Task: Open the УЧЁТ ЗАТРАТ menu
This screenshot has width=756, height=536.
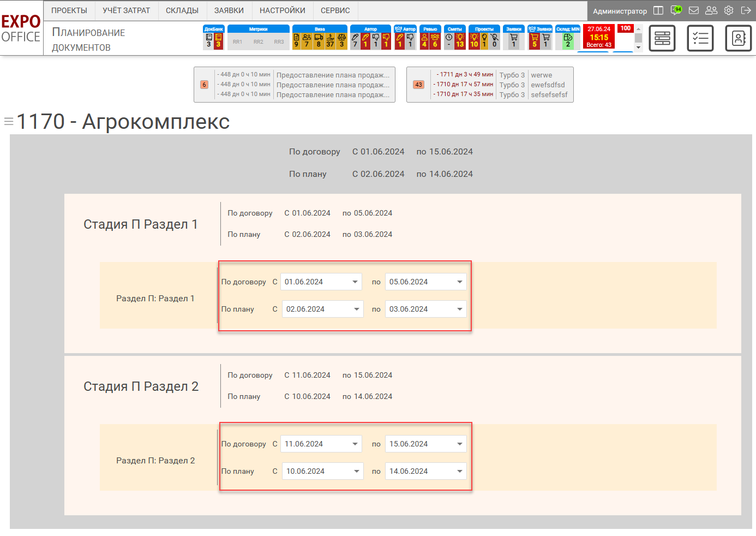Action: pyautogui.click(x=127, y=10)
